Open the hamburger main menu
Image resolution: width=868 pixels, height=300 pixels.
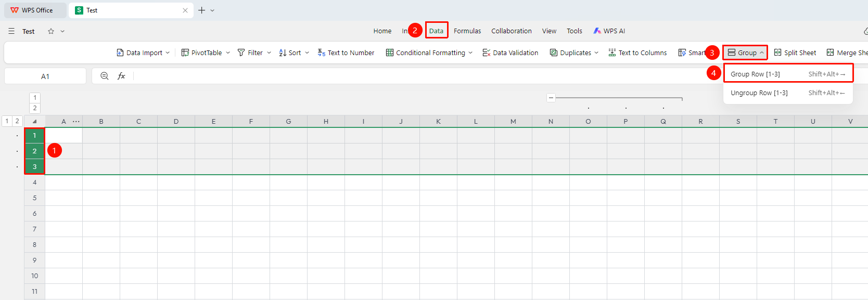click(x=11, y=31)
